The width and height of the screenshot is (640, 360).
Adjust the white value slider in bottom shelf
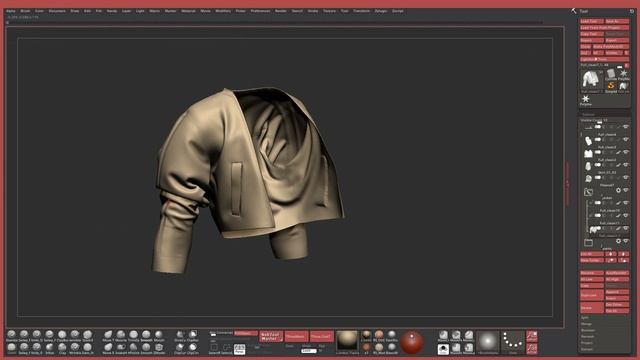[x=309, y=351]
